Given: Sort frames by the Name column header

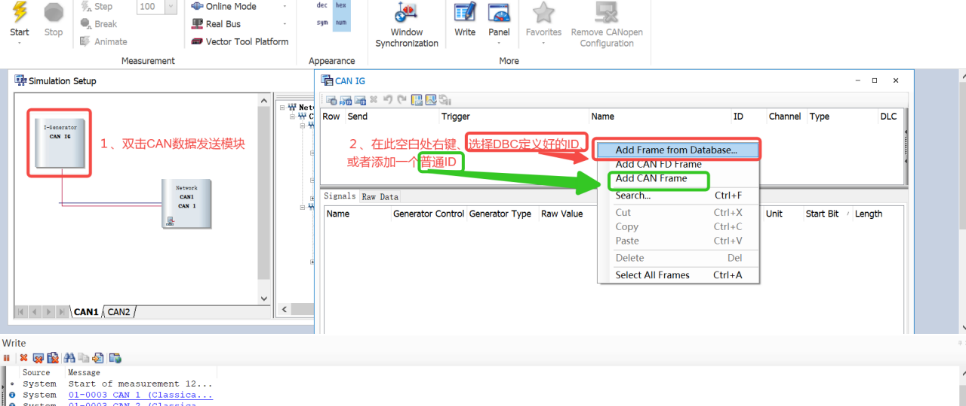Looking at the screenshot, I should [659, 116].
